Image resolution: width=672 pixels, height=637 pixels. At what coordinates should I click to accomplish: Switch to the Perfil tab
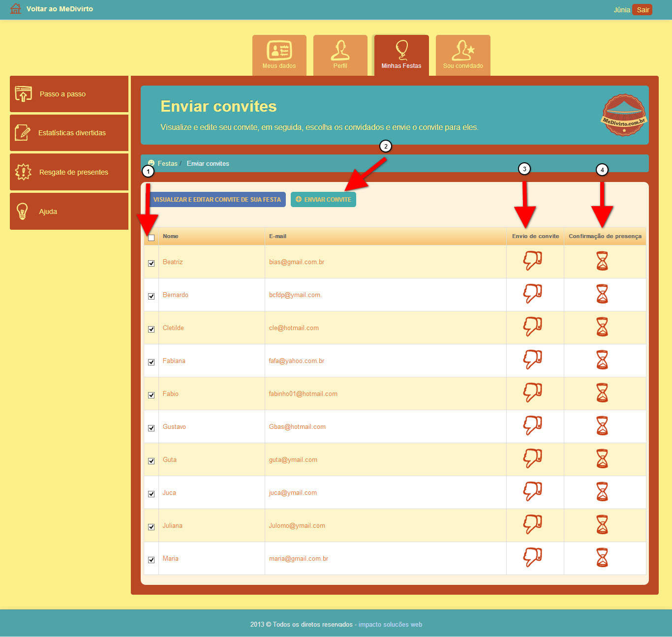point(340,55)
